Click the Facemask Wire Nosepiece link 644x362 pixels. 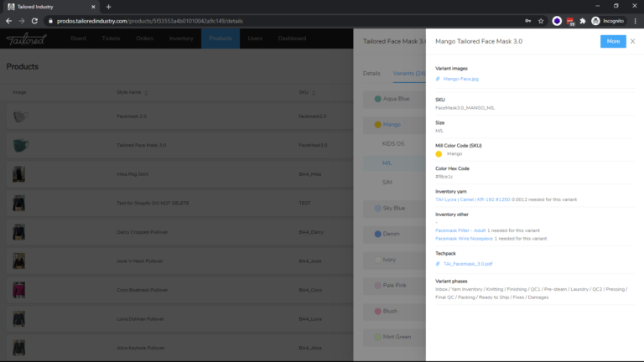tap(464, 239)
